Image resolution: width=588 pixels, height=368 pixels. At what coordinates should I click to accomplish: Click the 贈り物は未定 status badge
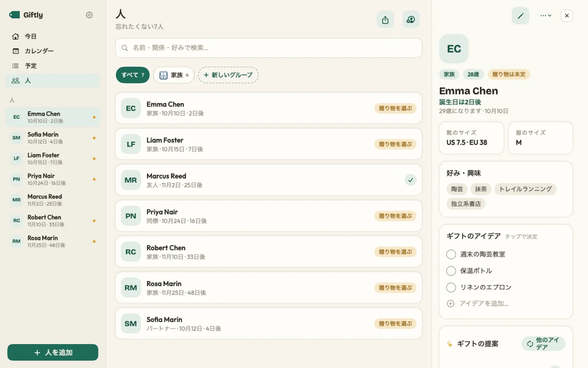tap(509, 74)
